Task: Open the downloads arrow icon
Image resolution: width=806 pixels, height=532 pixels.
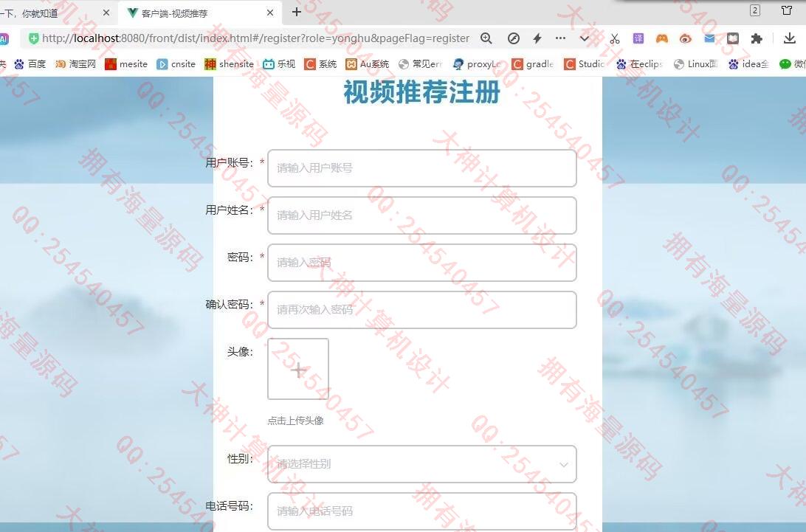Action: coord(790,38)
